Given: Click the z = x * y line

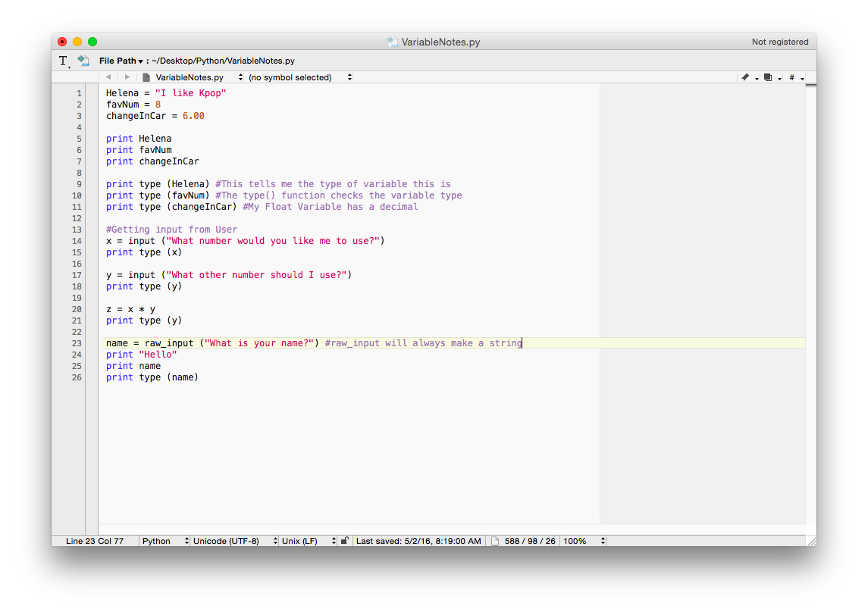Looking at the screenshot, I should [130, 309].
